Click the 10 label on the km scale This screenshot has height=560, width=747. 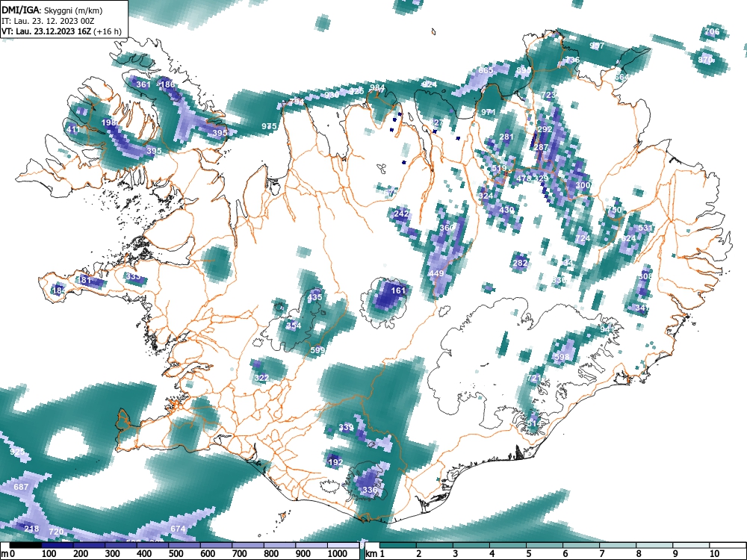[713, 554]
